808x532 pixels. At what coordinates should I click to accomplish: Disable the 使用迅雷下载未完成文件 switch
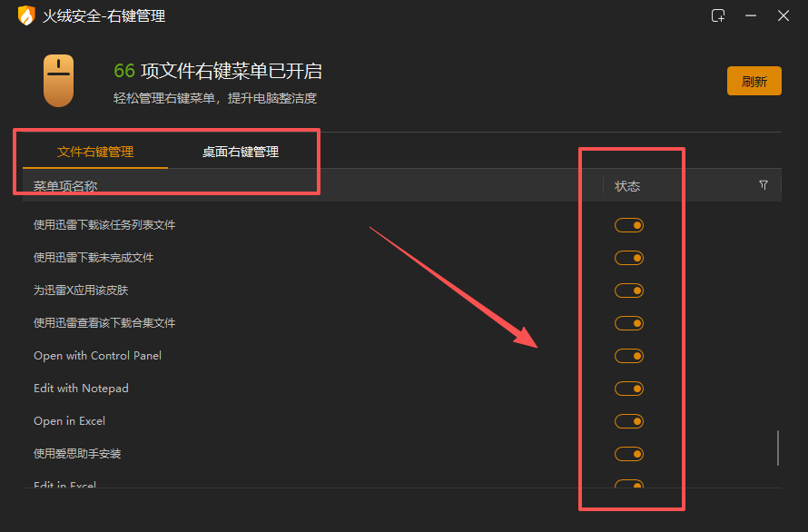tap(628, 258)
